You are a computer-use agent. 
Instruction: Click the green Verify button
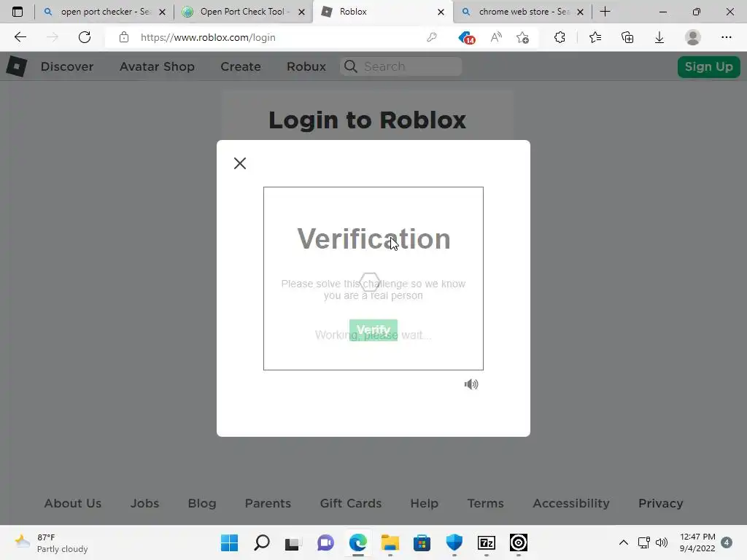point(373,330)
